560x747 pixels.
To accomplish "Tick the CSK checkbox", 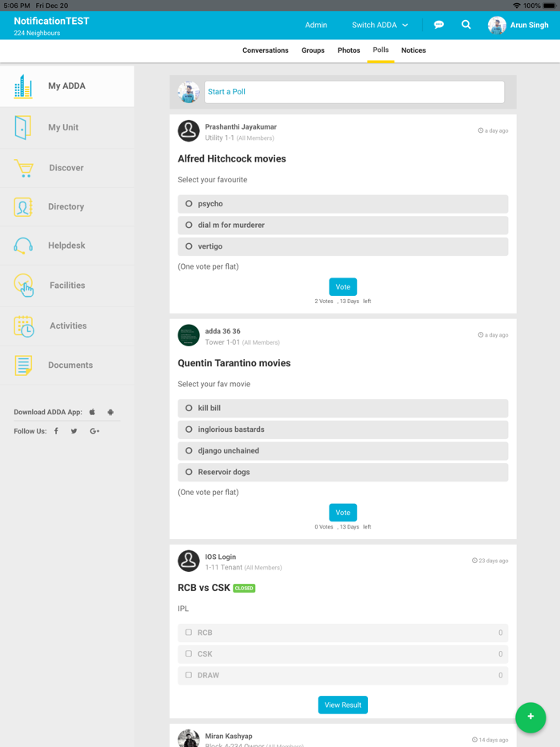I will [x=189, y=654].
